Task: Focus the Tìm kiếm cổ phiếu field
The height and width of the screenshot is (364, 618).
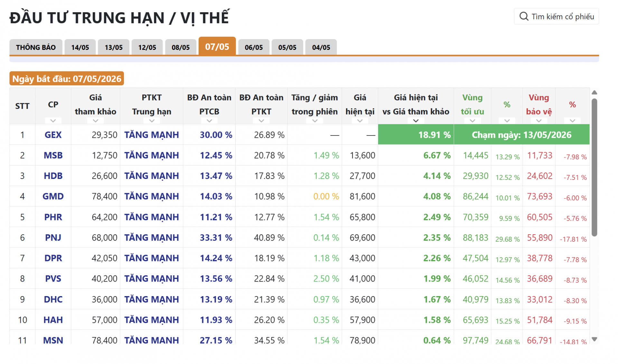Action: click(556, 16)
